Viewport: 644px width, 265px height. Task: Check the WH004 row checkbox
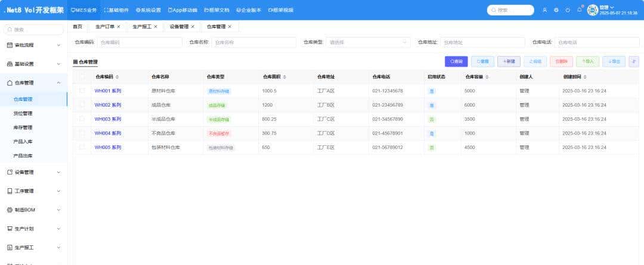tap(82, 133)
